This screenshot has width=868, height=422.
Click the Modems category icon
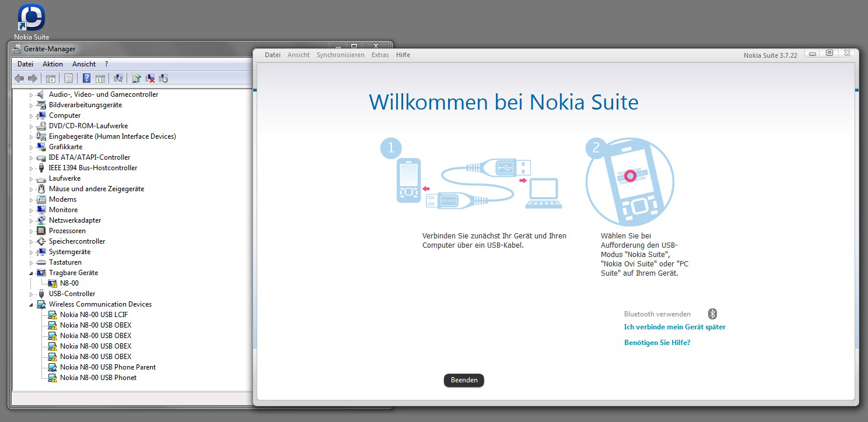coord(41,199)
